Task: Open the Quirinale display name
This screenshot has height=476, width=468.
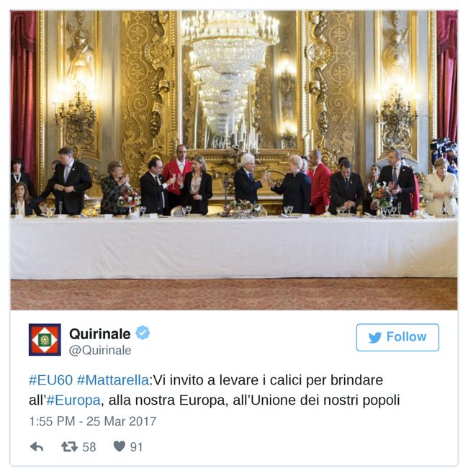Action: click(100, 334)
